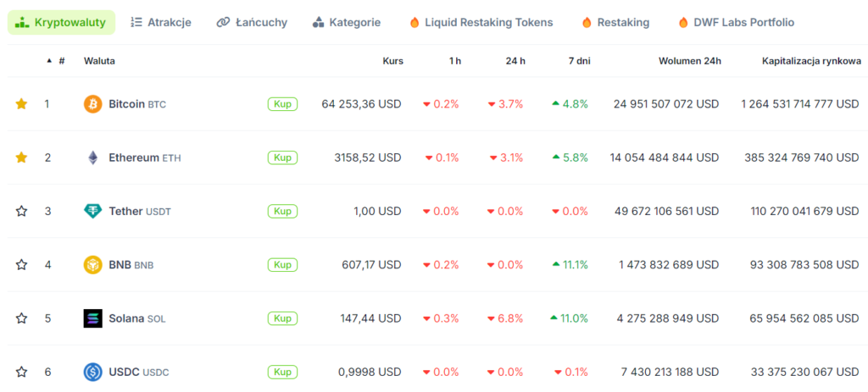
Task: Click the Solana logo icon
Action: pos(92,318)
